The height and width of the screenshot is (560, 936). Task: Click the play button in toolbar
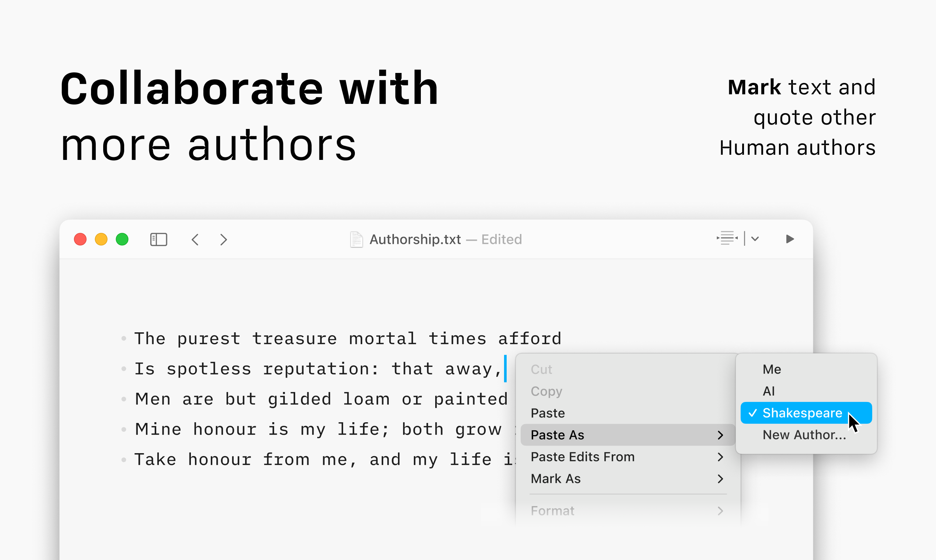point(790,239)
